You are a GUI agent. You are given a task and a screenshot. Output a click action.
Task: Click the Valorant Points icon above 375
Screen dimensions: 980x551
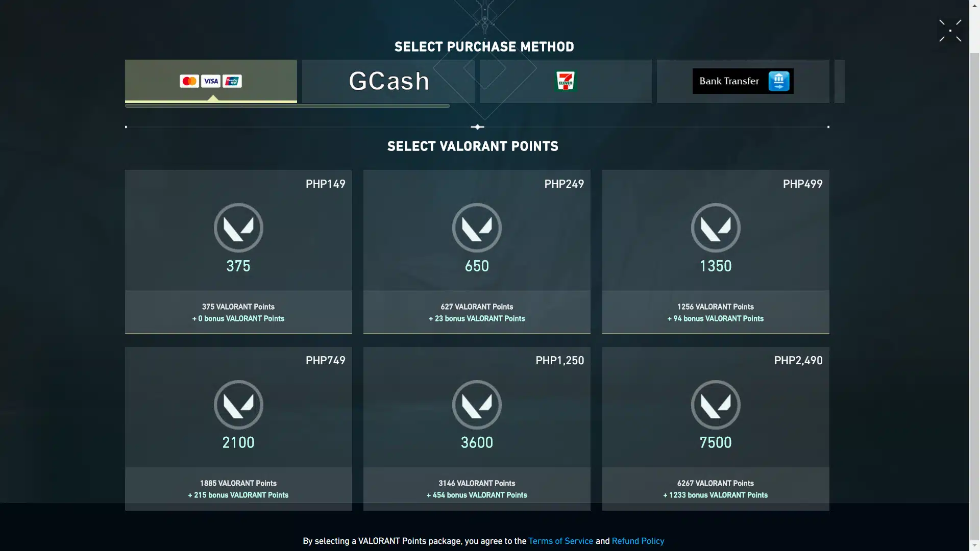(238, 228)
